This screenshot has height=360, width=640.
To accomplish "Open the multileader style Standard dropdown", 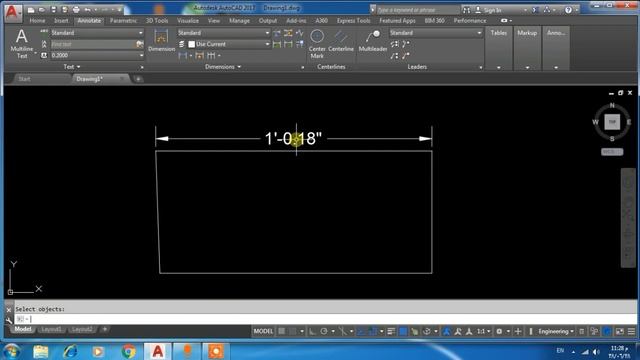I will click(436, 33).
